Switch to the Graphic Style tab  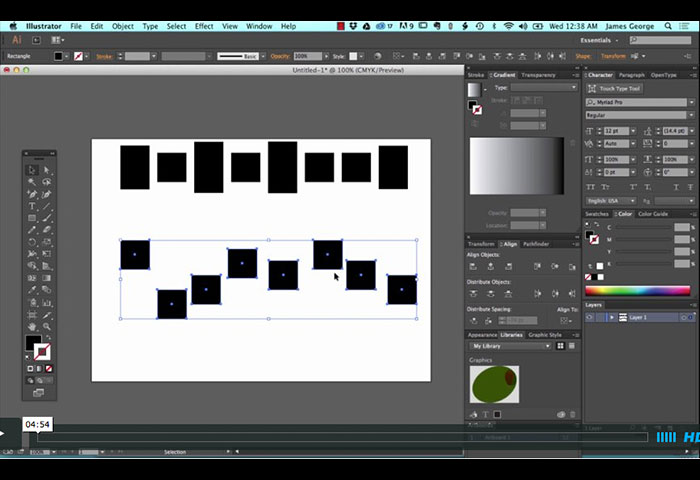coord(545,335)
